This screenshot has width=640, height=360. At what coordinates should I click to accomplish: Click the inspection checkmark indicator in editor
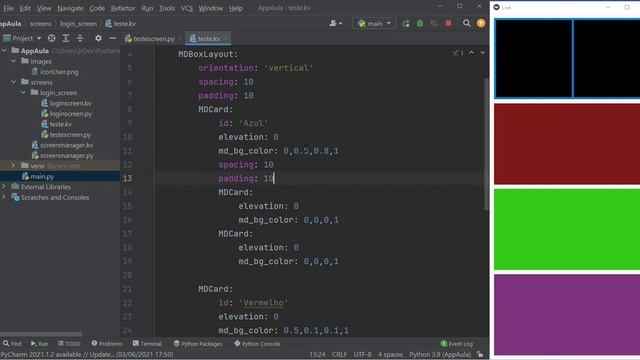click(x=458, y=53)
